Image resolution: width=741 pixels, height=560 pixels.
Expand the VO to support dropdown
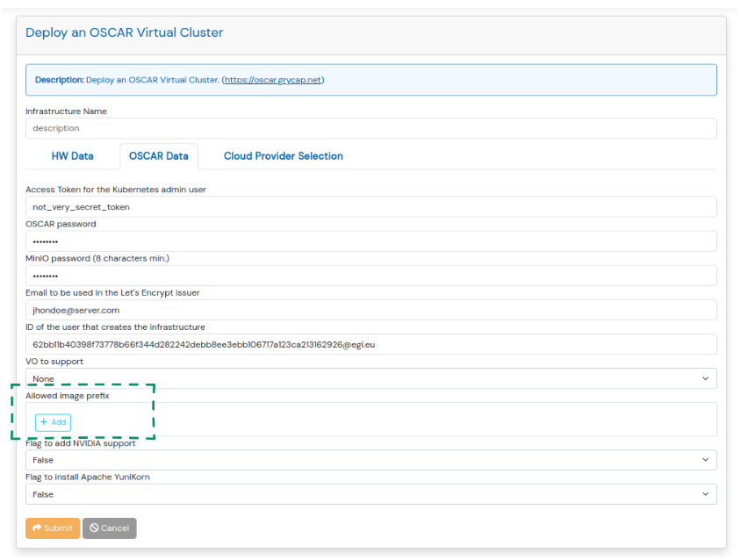click(x=370, y=379)
